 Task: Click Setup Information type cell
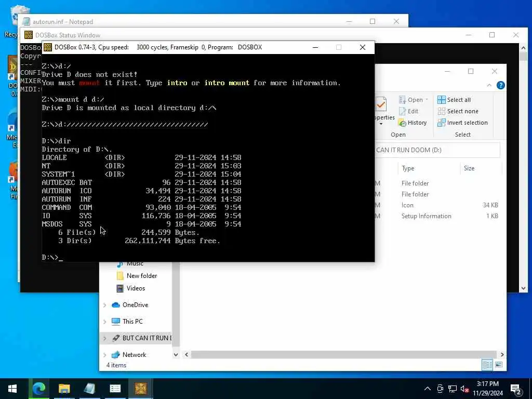[426, 216]
